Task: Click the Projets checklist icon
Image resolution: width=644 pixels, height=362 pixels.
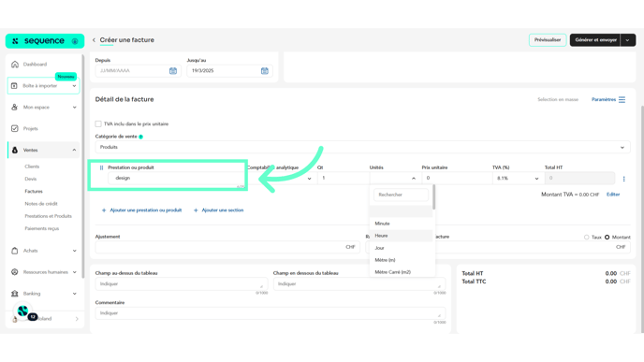Action: pyautogui.click(x=15, y=128)
